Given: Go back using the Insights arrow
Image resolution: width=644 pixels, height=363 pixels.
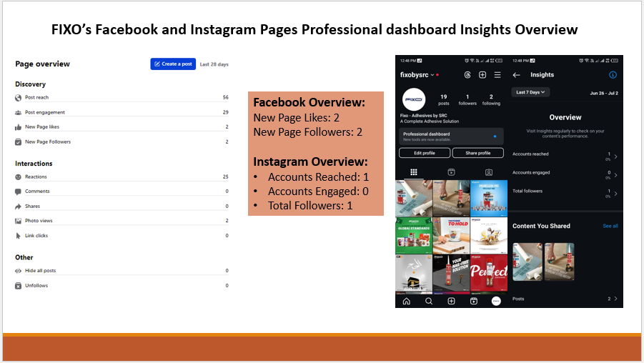Looking at the screenshot, I should (x=517, y=75).
